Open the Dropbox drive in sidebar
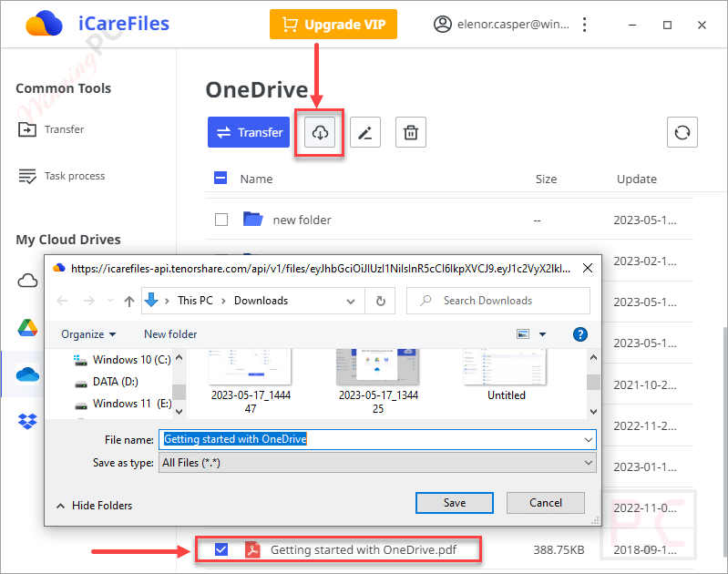728x574 pixels. (x=27, y=421)
